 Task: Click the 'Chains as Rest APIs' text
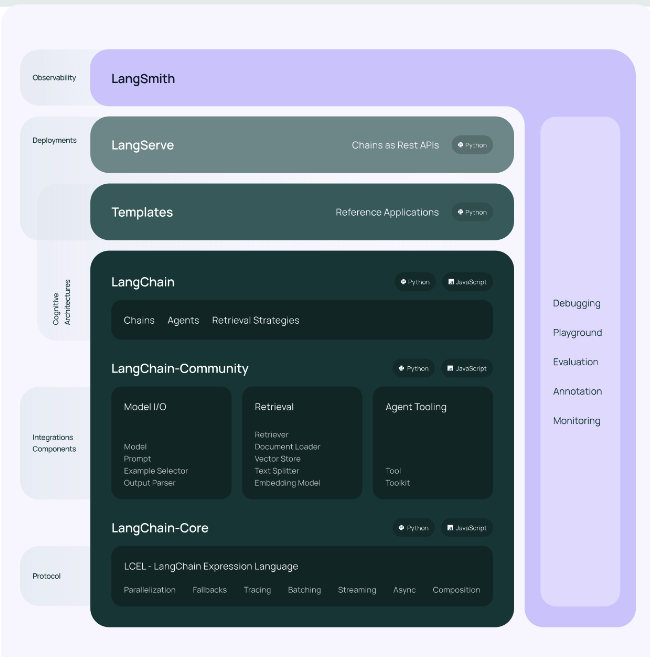point(395,145)
